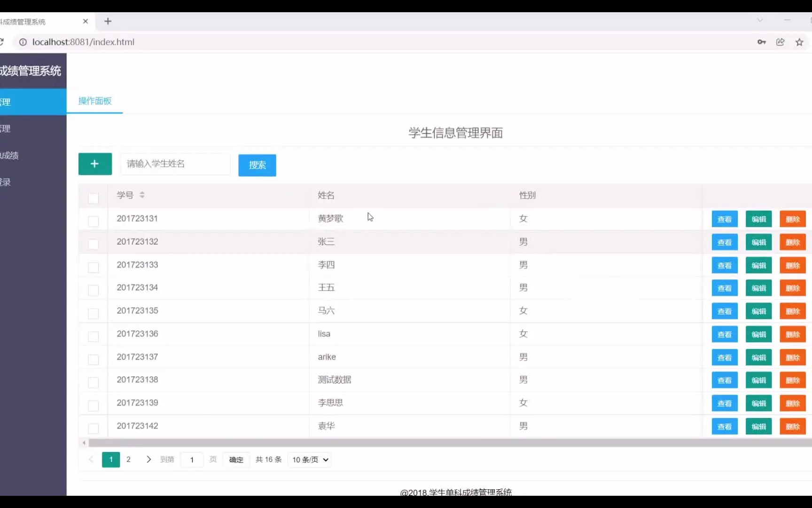Switch to the 操作面板 tab

coord(95,101)
